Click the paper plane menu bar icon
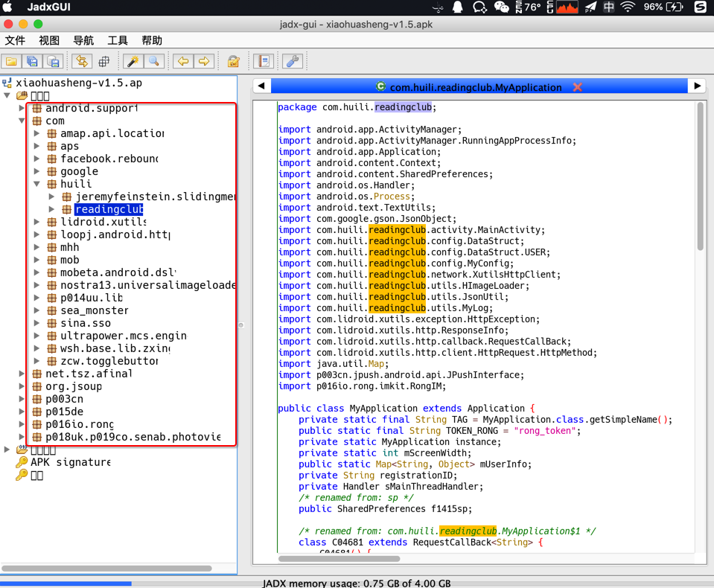The height and width of the screenshot is (588, 714). coord(590,7)
